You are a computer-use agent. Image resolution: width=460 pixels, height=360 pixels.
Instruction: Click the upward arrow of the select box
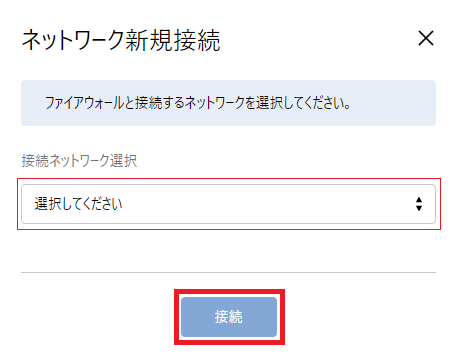click(x=419, y=200)
